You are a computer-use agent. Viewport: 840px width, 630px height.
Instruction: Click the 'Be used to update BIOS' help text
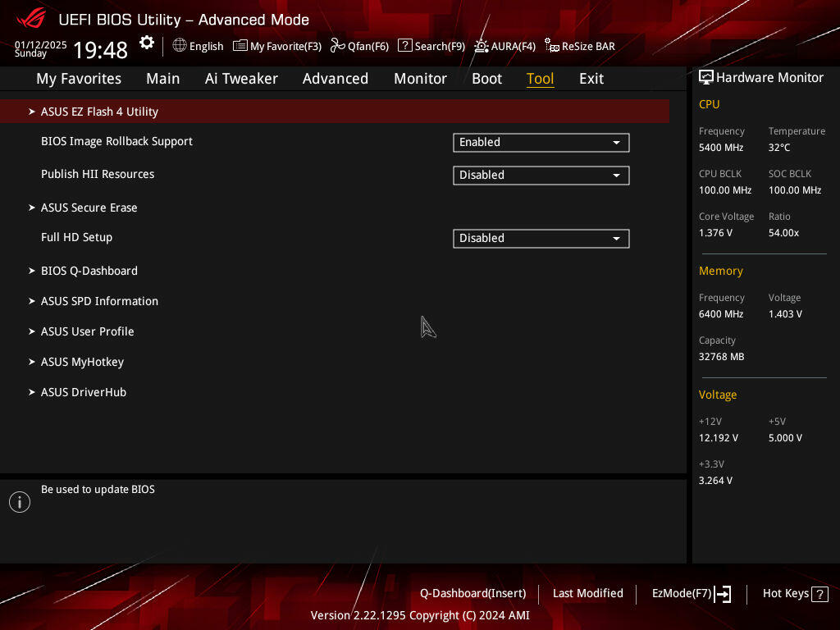pyautogui.click(x=98, y=489)
